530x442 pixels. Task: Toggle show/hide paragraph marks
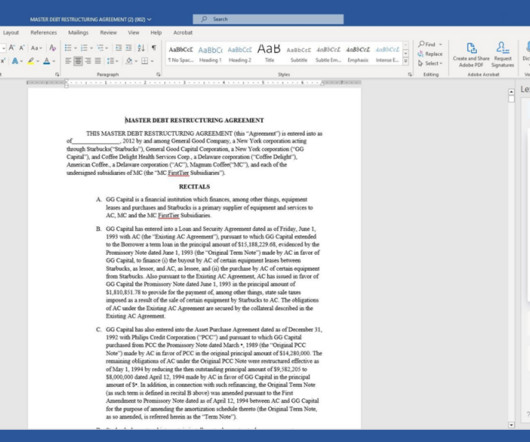tap(154, 48)
